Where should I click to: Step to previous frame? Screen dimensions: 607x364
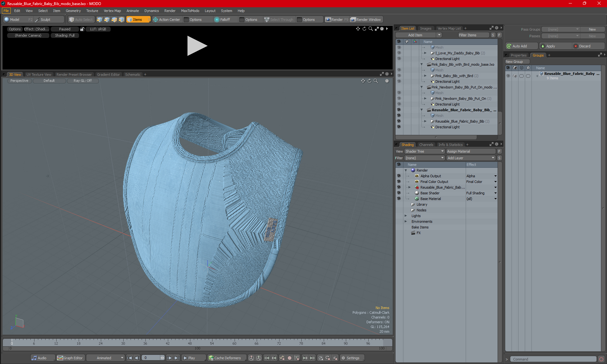[137, 358]
